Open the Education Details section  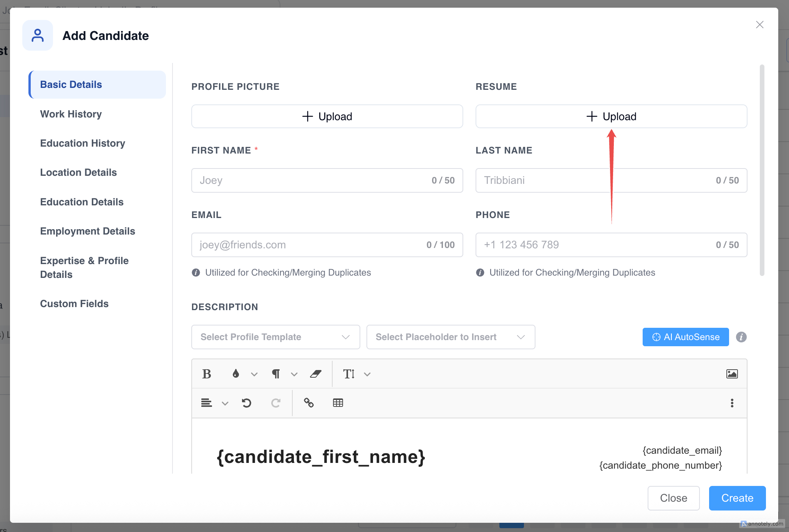82,202
